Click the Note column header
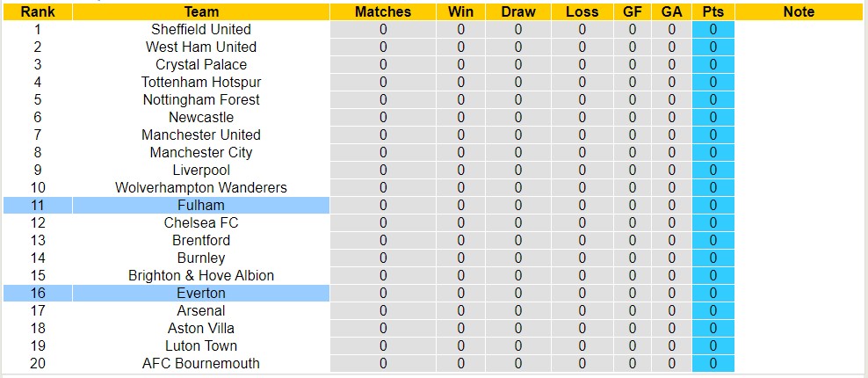The image size is (868, 378). pyautogui.click(x=798, y=11)
